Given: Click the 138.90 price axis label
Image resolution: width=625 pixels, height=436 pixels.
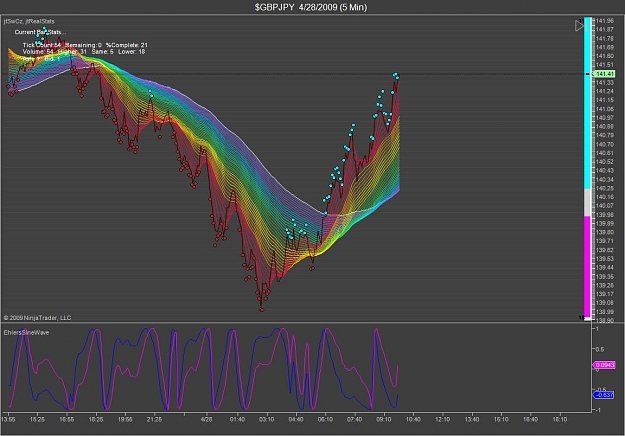Looking at the screenshot, I should point(605,320).
